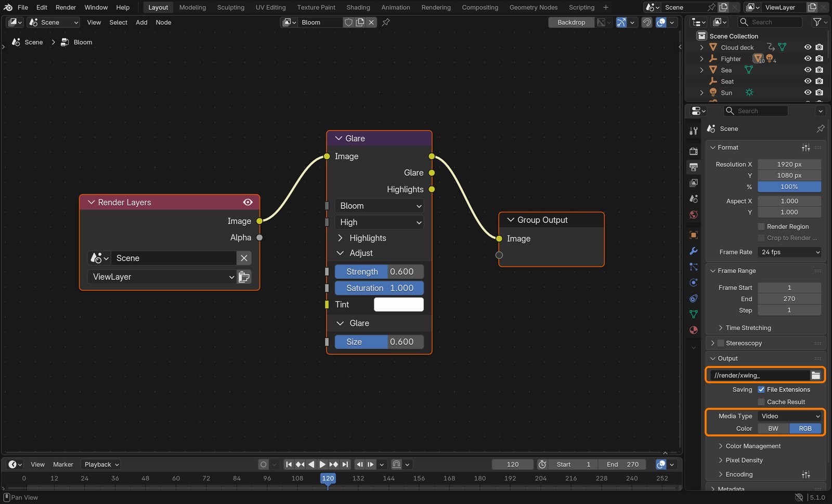The width and height of the screenshot is (832, 504).
Task: Toggle the use preview range clock
Action: pyautogui.click(x=542, y=465)
